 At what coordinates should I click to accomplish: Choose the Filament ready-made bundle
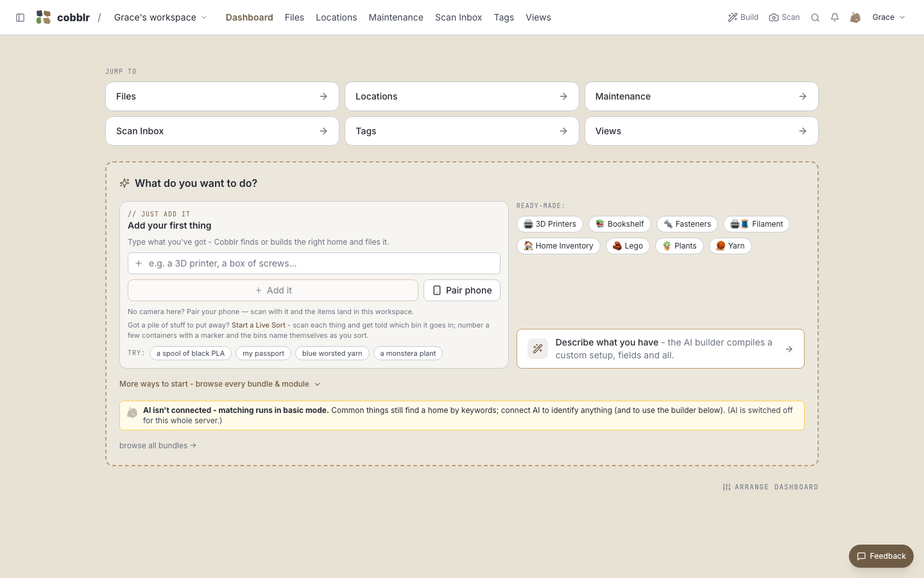pyautogui.click(x=757, y=224)
